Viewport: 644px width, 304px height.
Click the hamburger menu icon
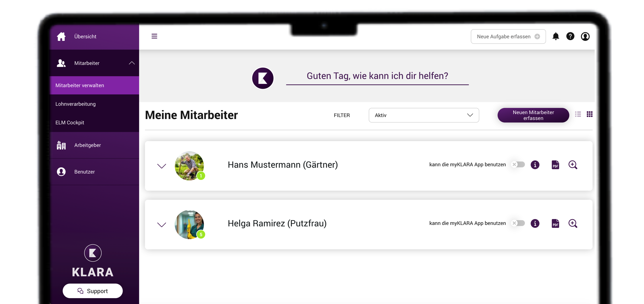pos(154,36)
